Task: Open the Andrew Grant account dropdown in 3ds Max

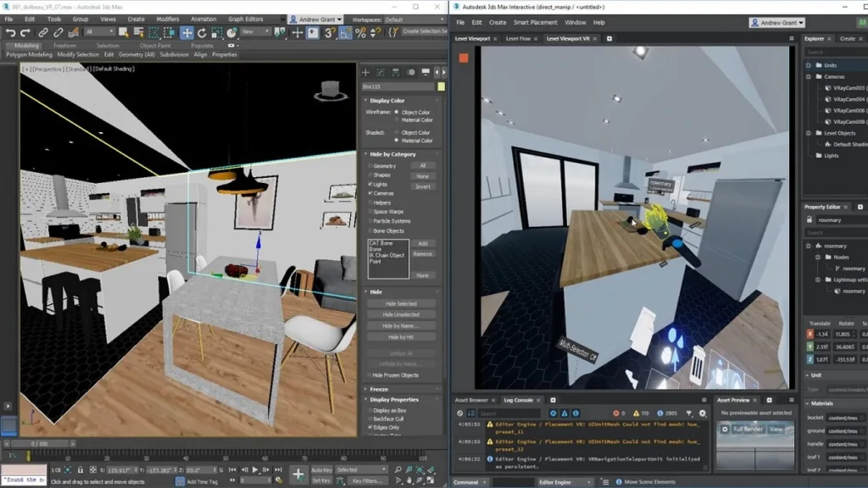Action: pos(315,19)
